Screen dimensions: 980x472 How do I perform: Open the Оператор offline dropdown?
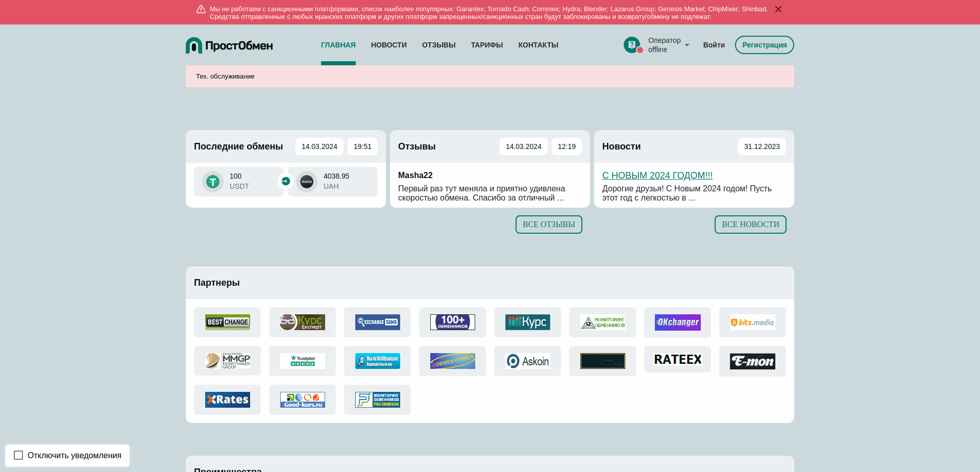(665, 45)
